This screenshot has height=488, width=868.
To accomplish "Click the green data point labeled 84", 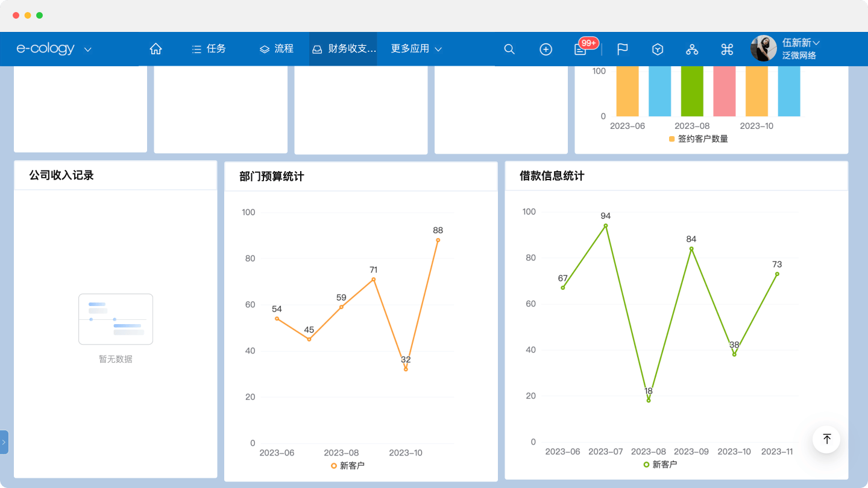I will [x=691, y=249].
